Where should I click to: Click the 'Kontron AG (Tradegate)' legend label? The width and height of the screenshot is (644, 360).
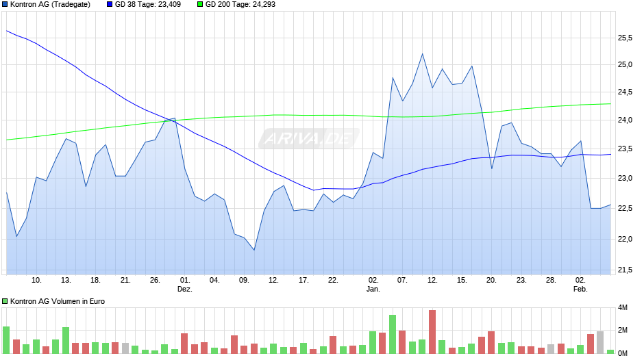tap(50, 5)
